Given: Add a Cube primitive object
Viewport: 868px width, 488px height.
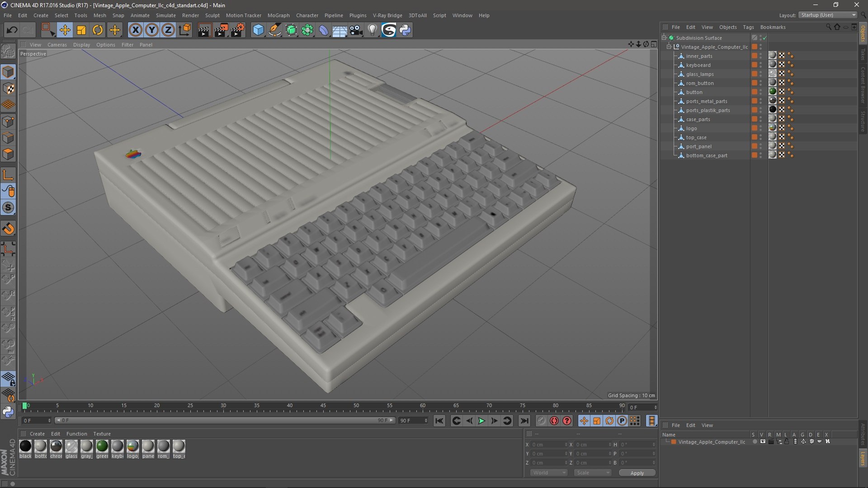Looking at the screenshot, I should [258, 30].
